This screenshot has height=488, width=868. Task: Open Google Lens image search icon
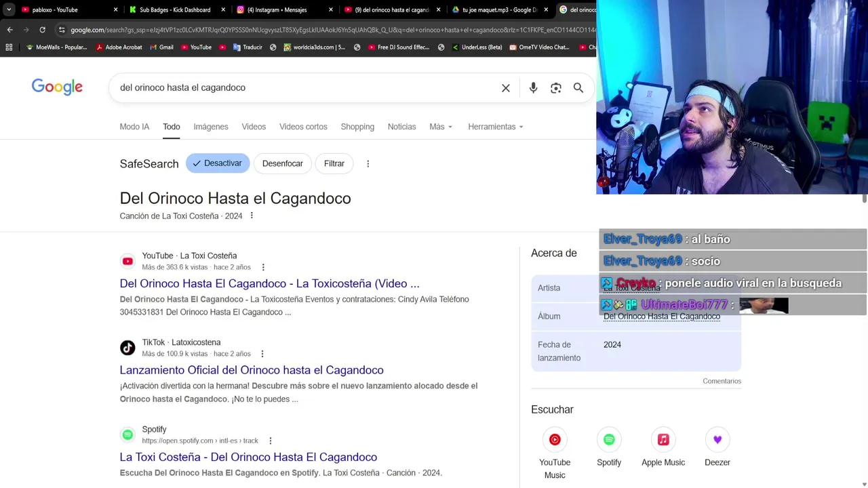pyautogui.click(x=556, y=88)
